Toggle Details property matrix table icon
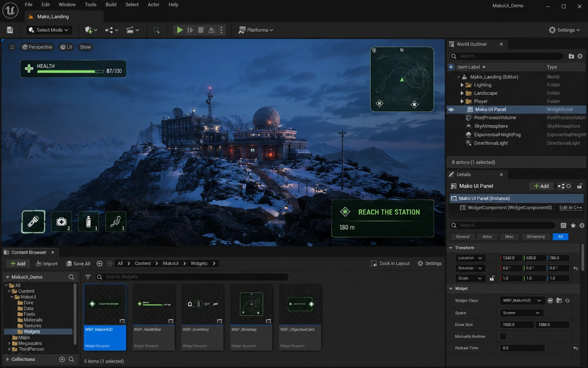Viewport: 588px width, 368px height. click(563, 226)
